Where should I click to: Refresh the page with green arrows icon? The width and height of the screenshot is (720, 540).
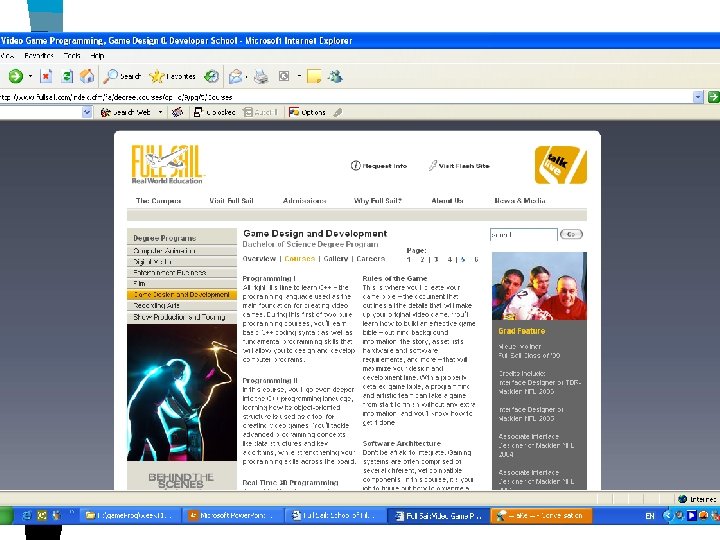click(67, 76)
